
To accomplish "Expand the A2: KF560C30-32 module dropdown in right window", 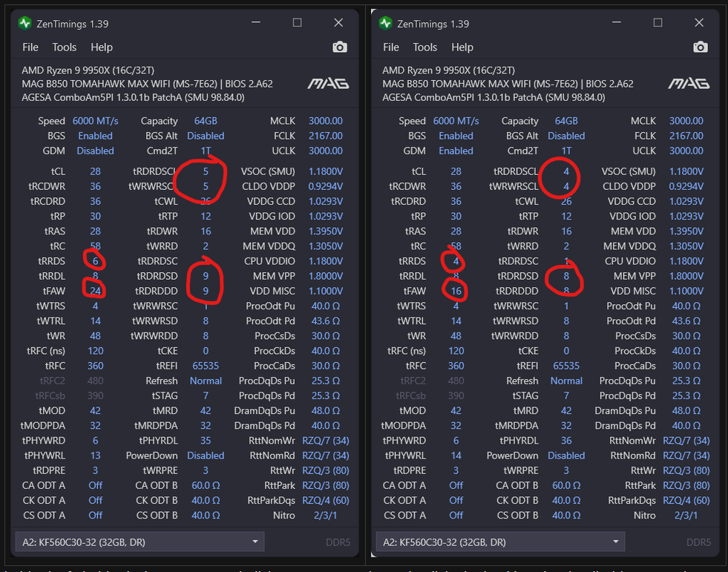I will pyautogui.click(x=500, y=542).
